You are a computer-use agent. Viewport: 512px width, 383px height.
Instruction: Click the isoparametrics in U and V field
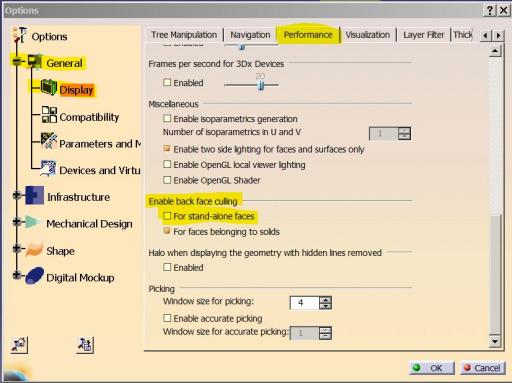click(384, 133)
